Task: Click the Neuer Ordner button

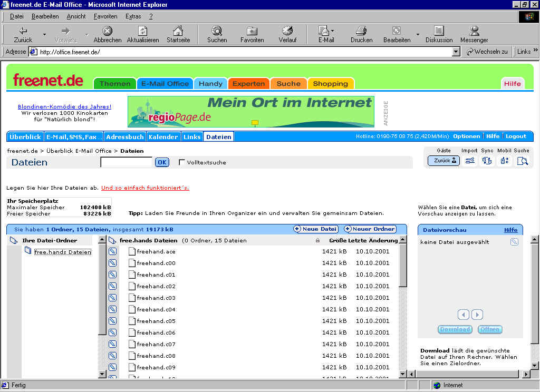Action: (x=370, y=229)
